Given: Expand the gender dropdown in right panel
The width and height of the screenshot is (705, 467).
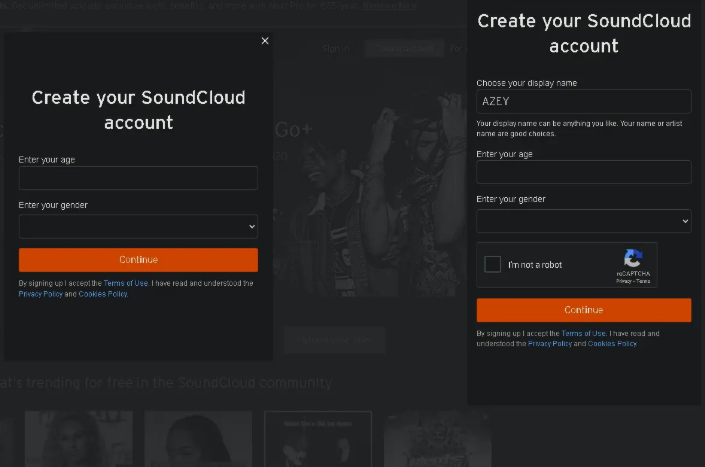Looking at the screenshot, I should (584, 221).
